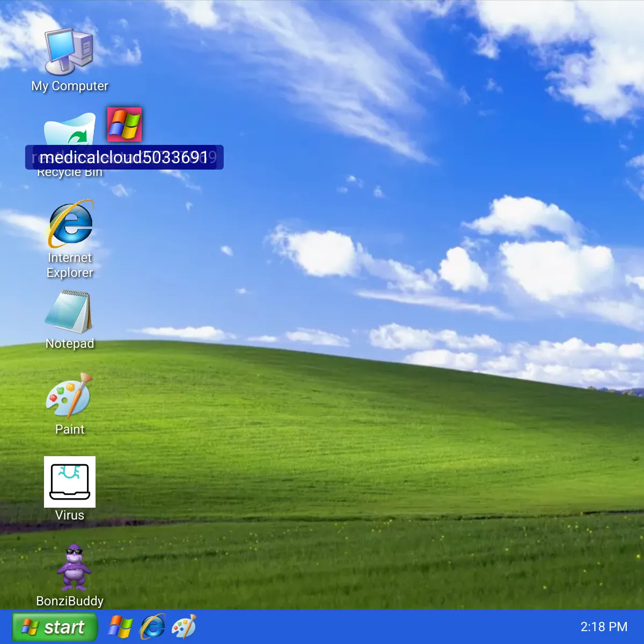Click the Paint label under the palette icon
The height and width of the screenshot is (644, 644).
point(70,429)
